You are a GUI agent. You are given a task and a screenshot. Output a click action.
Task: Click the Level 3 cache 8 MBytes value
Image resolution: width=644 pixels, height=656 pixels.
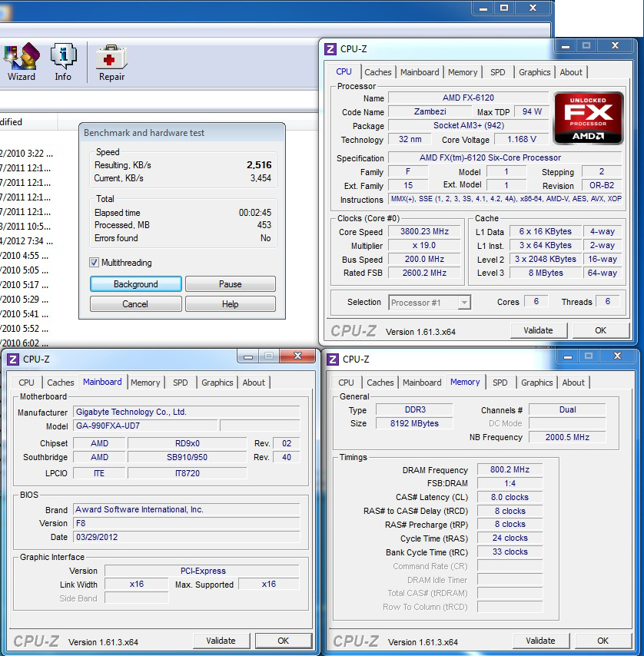(546, 273)
